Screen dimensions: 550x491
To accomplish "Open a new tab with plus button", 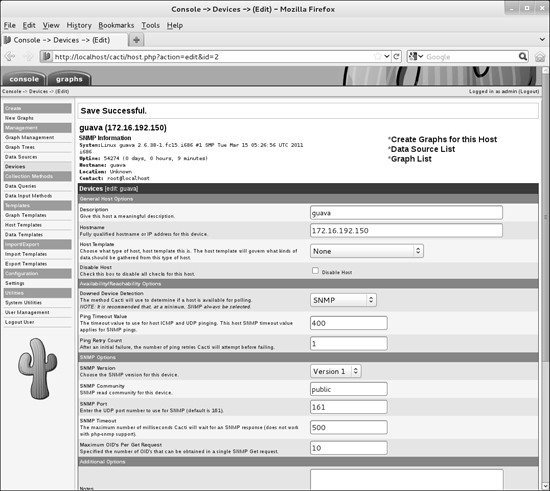I will [136, 40].
